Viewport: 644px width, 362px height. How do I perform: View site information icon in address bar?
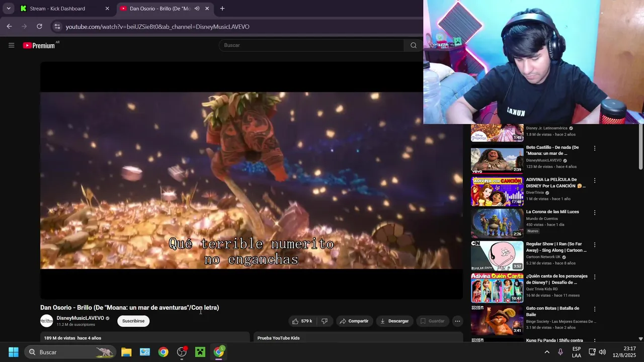coord(57,27)
